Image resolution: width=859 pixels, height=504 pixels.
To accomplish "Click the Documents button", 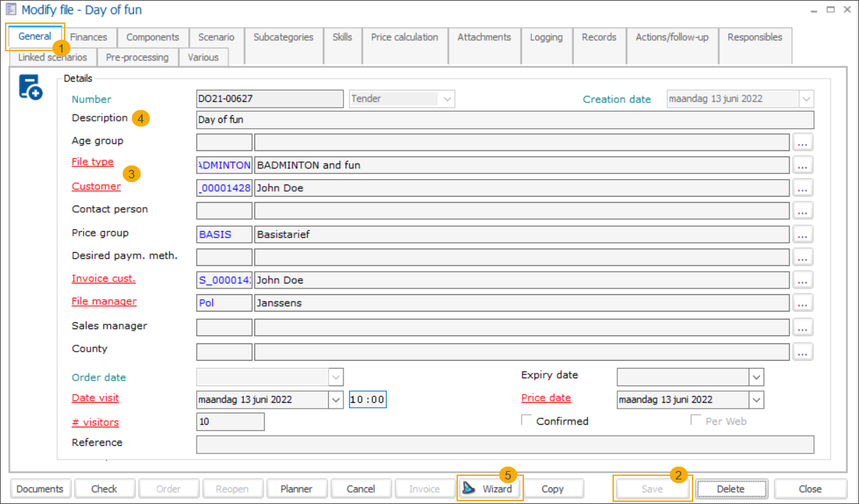I will click(40, 489).
